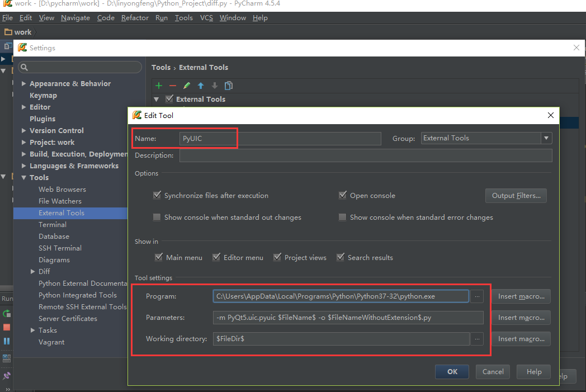Screen dimensions: 586x392
Task: Click Cancel in Edit Tool dialog
Action: [x=493, y=372]
